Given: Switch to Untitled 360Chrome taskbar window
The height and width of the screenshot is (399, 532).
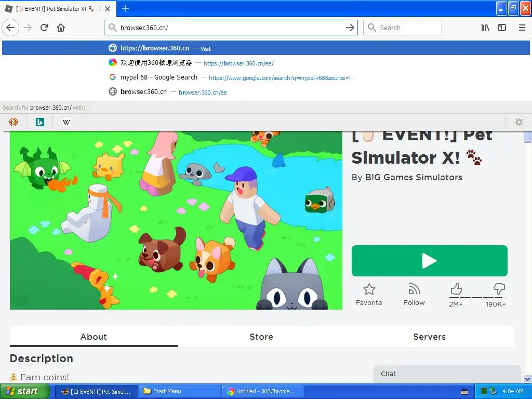Looking at the screenshot, I should [x=262, y=392].
